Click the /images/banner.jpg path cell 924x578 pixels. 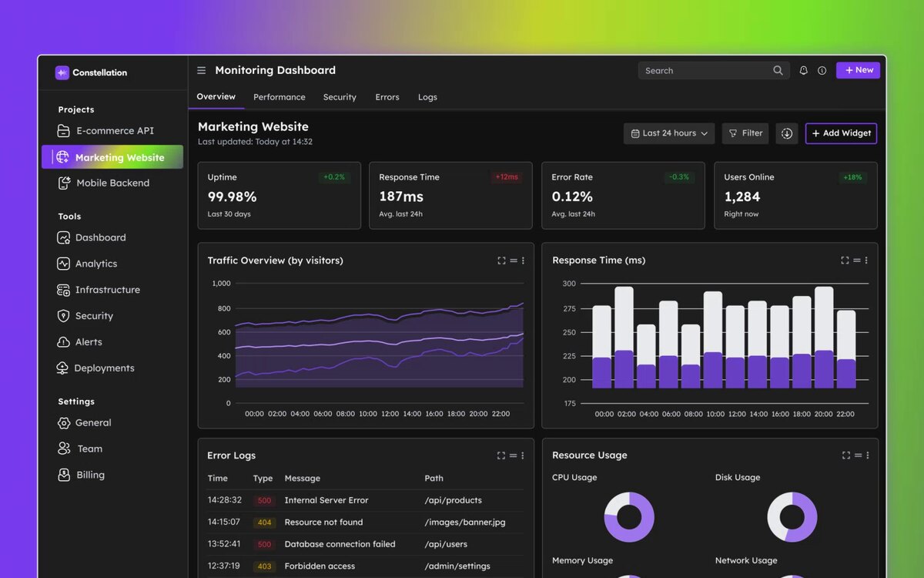point(465,523)
